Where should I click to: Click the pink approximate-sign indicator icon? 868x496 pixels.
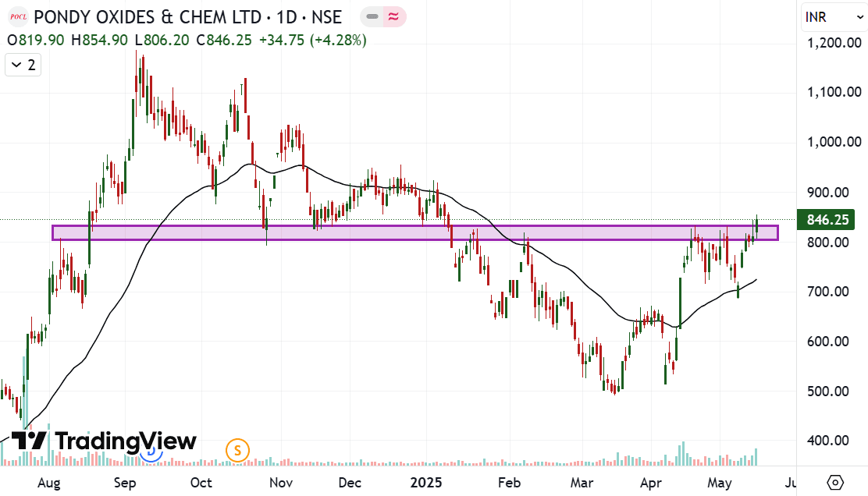pyautogui.click(x=393, y=17)
